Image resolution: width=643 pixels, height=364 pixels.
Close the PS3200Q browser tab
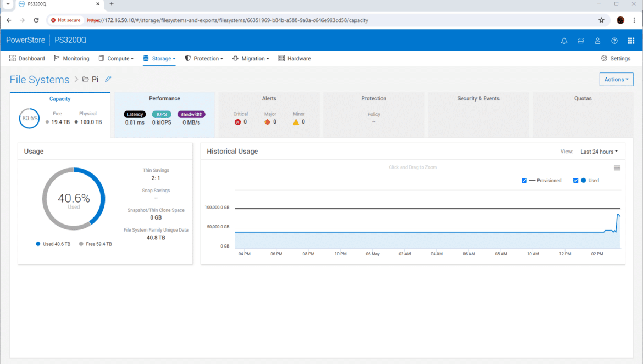(x=98, y=4)
